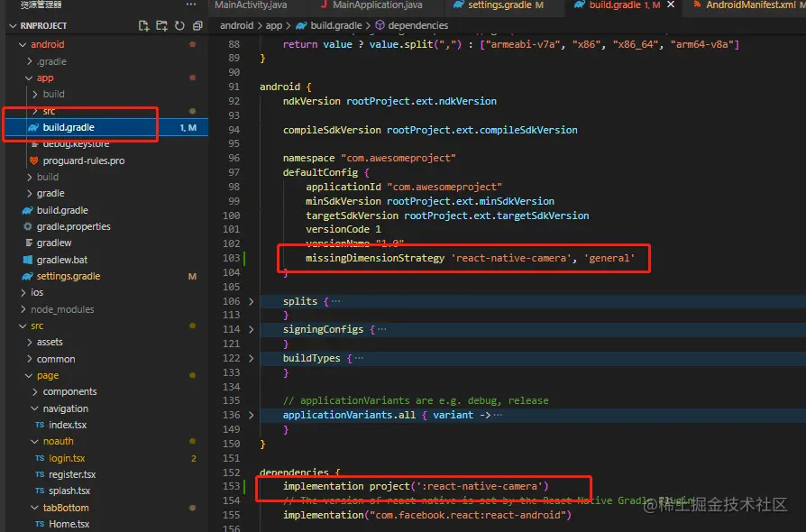This screenshot has height=532, width=806.
Task: Open settings.gradle in explorer
Action: pos(69,276)
